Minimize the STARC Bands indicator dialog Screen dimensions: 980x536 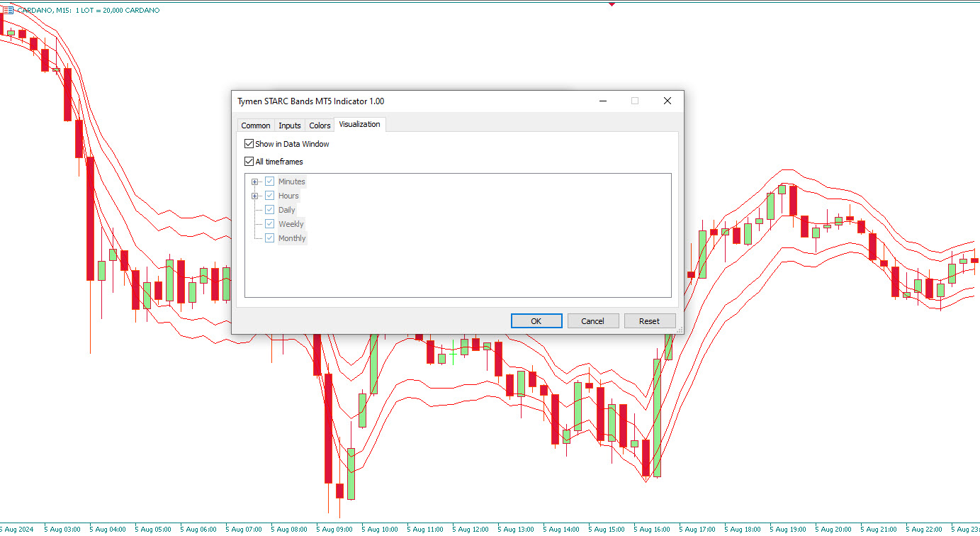click(603, 101)
